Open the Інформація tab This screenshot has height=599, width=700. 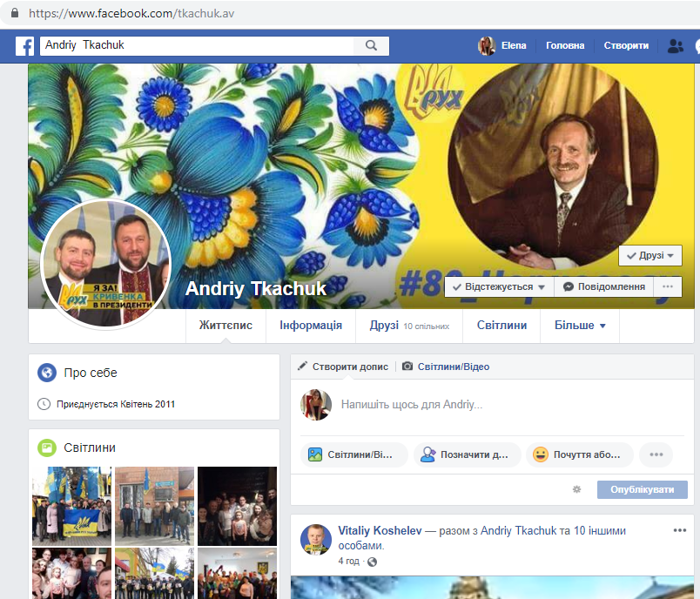tap(311, 326)
